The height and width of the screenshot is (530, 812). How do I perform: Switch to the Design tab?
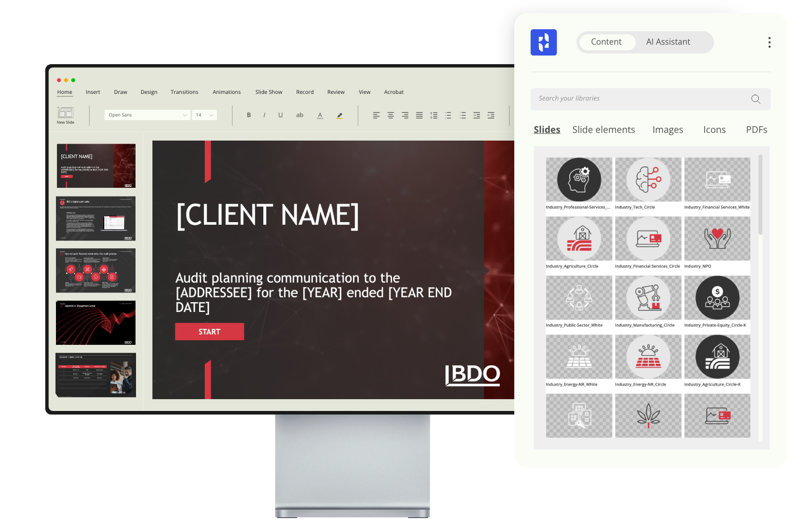(149, 92)
